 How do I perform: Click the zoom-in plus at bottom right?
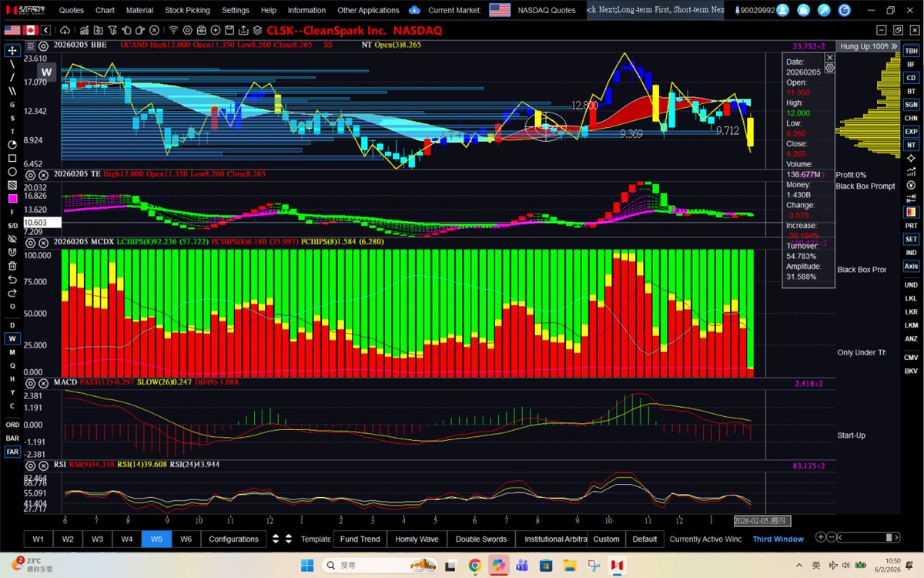pos(821,538)
